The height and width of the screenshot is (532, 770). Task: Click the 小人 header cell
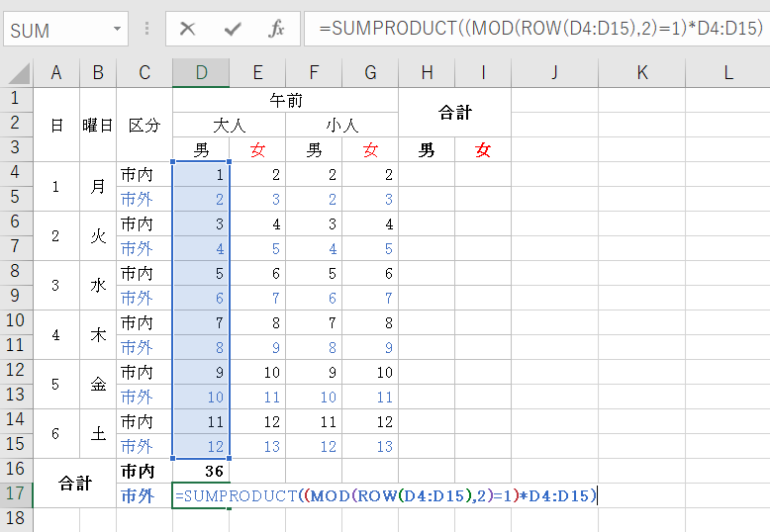(x=341, y=125)
